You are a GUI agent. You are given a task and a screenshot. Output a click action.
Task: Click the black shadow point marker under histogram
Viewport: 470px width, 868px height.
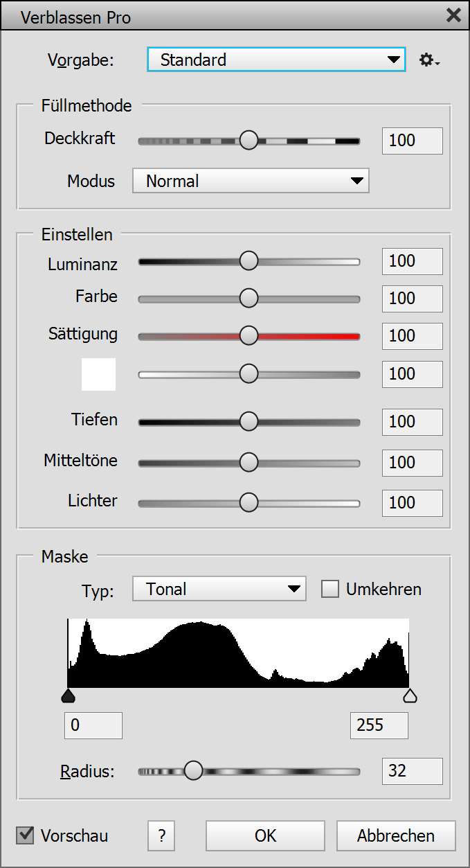(x=68, y=696)
